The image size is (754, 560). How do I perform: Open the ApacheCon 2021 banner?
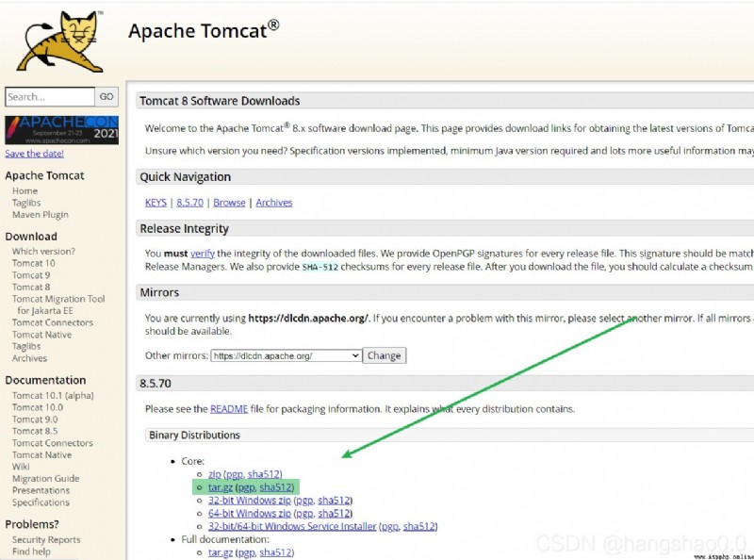coord(61,130)
